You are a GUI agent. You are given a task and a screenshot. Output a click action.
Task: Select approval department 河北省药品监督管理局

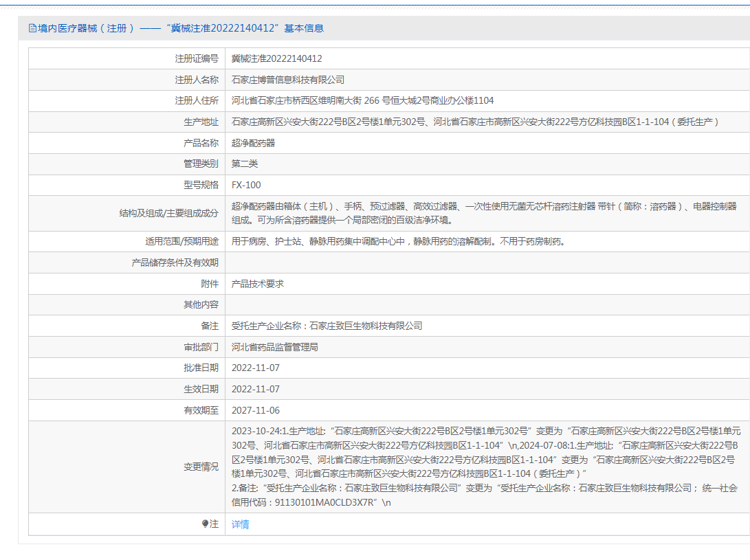[274, 347]
